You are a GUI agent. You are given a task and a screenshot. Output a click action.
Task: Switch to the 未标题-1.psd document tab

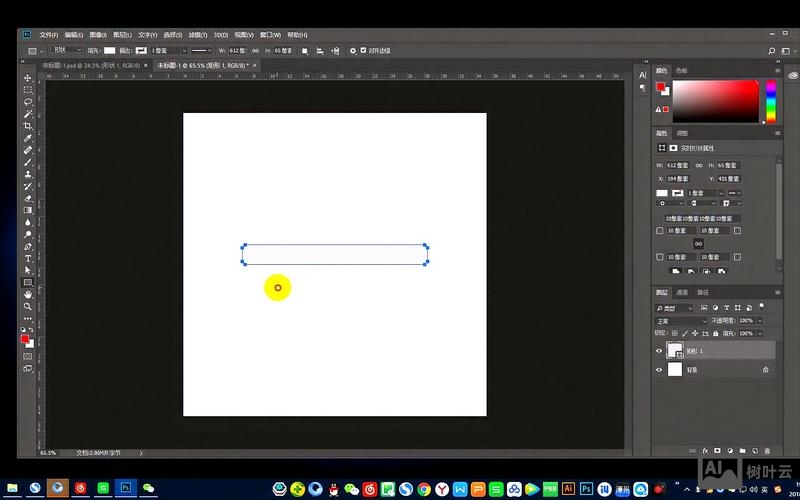[x=88, y=65]
